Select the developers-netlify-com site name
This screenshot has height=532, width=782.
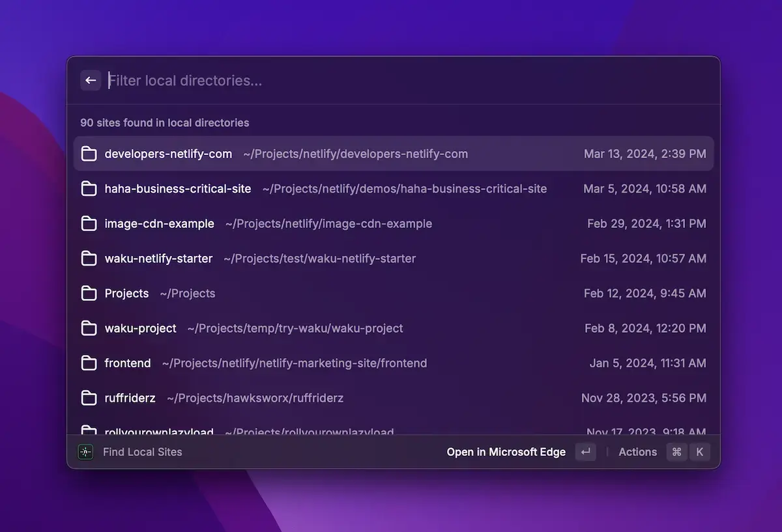click(x=168, y=154)
